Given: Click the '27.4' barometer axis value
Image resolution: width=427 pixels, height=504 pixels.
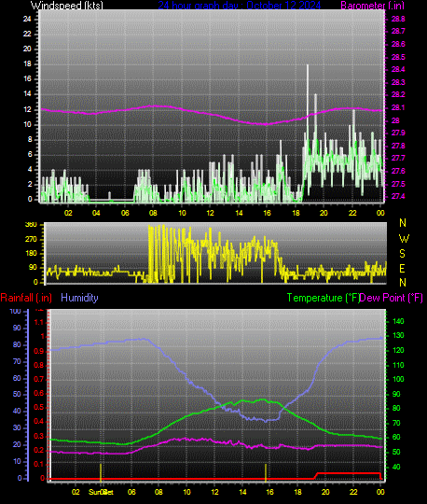Looking at the screenshot, I should [398, 196].
